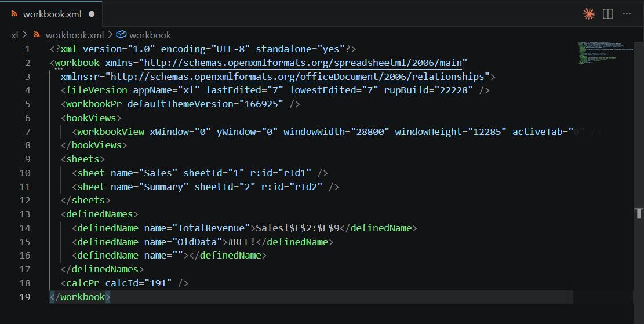
Task: Click the xmlns:r attribute name
Action: point(80,77)
